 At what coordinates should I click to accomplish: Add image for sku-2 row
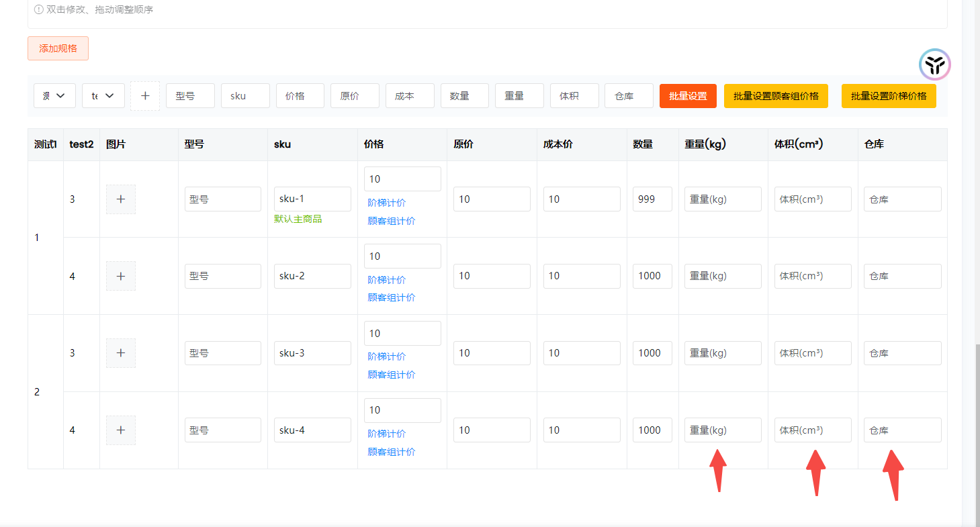click(x=121, y=276)
